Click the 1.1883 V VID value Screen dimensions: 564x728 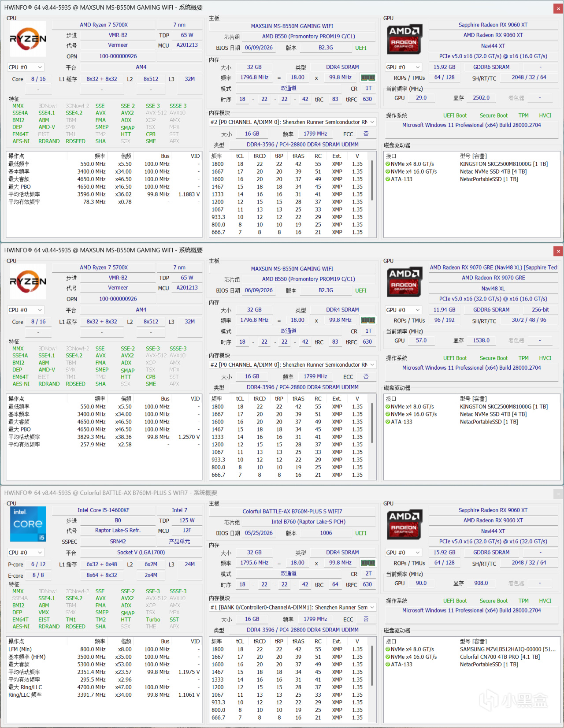coord(189,194)
